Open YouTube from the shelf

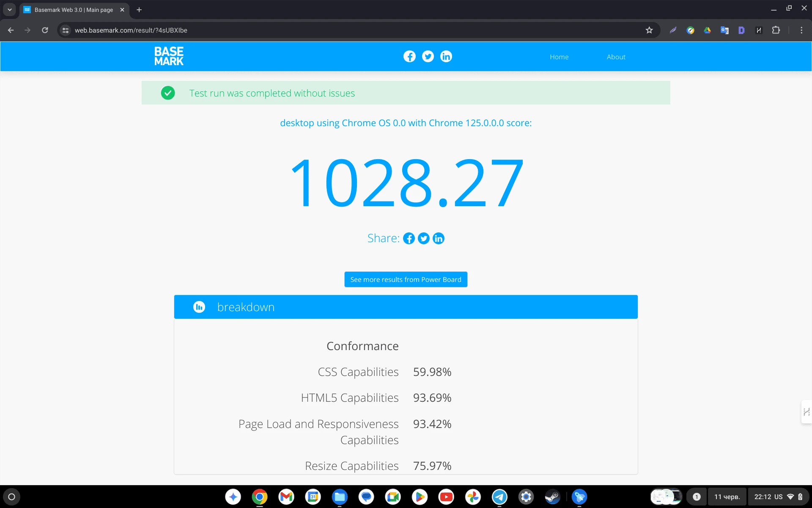(446, 497)
